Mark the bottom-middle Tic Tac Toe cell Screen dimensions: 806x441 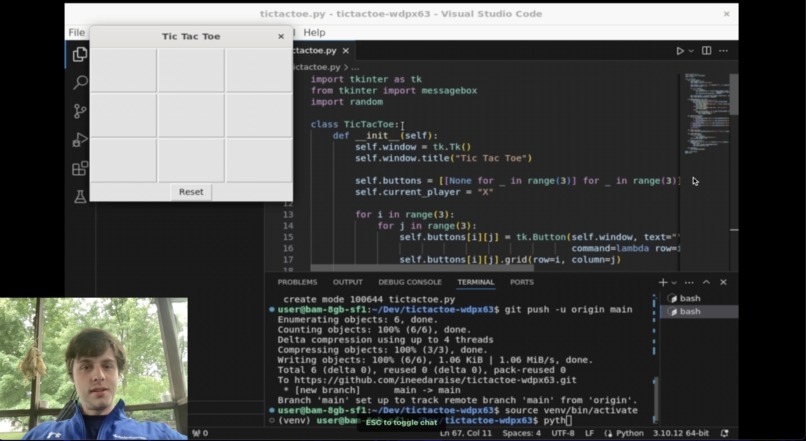coord(191,160)
